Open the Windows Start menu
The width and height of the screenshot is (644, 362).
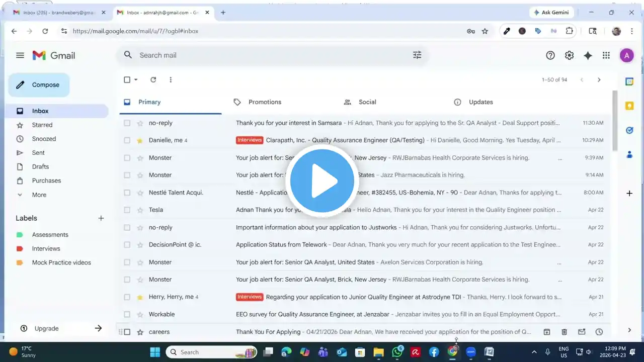[154, 352]
